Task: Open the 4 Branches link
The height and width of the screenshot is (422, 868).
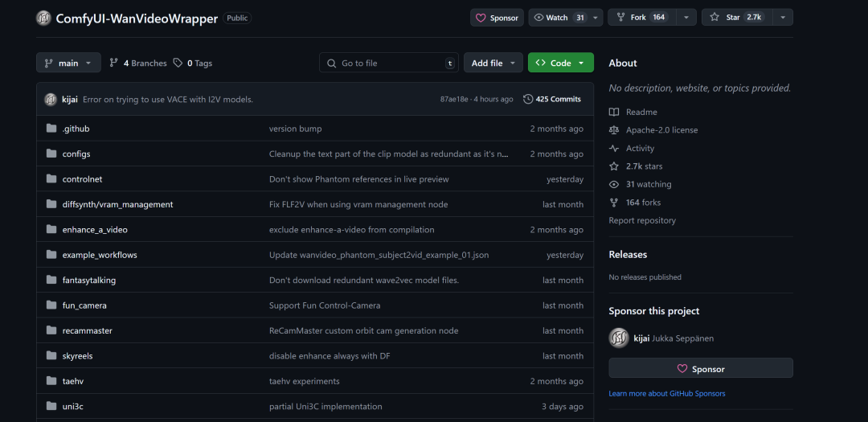Action: (138, 64)
